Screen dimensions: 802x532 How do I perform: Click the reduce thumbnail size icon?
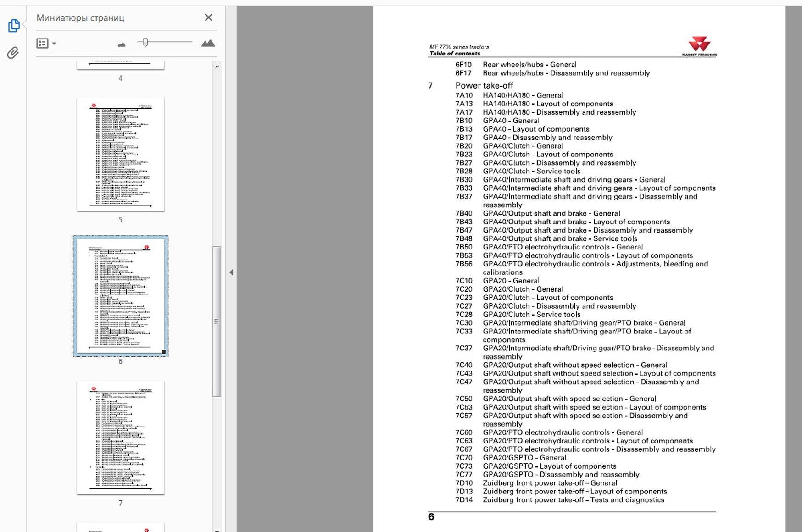(121, 44)
